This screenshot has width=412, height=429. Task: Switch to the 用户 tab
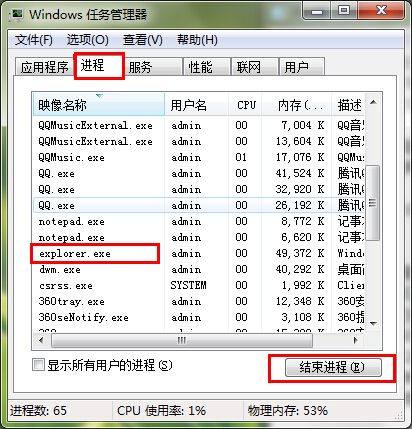click(x=301, y=67)
